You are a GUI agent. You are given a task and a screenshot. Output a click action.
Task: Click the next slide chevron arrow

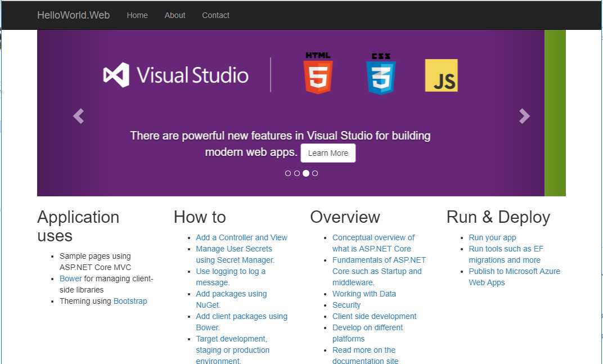pos(524,116)
